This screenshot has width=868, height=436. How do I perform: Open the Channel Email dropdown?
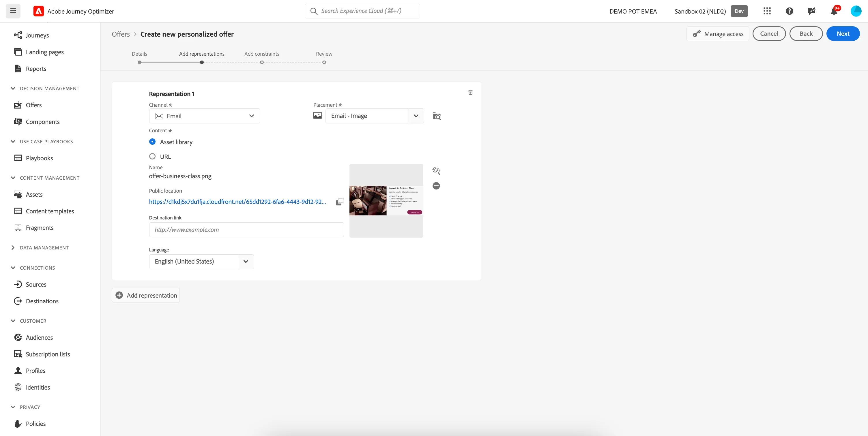204,116
